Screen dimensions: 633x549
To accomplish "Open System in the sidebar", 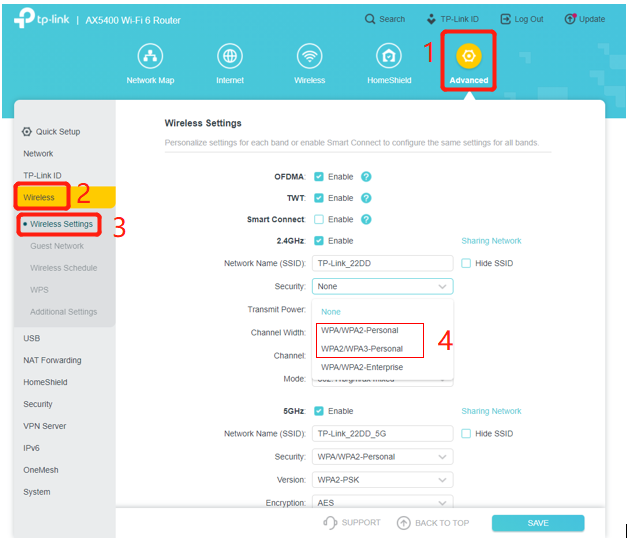I will [37, 492].
